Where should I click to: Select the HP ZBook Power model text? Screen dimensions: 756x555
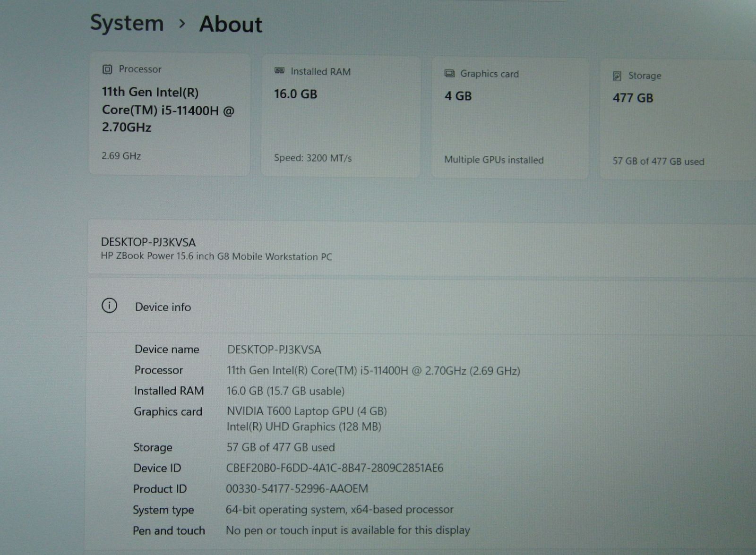pos(216,256)
